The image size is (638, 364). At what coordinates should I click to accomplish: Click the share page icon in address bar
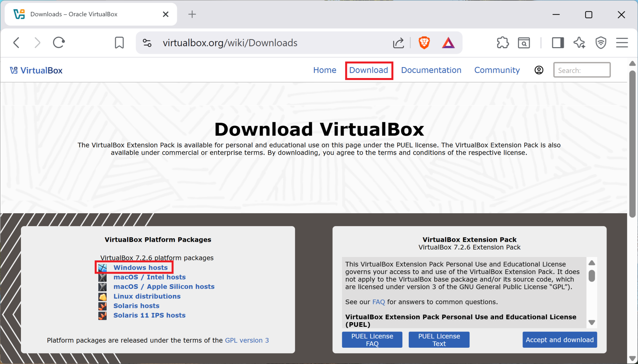398,43
